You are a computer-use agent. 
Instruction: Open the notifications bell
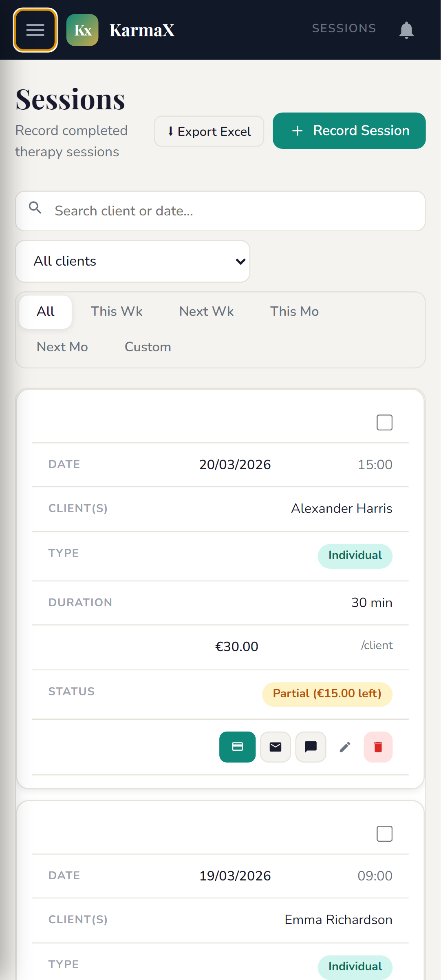click(406, 30)
